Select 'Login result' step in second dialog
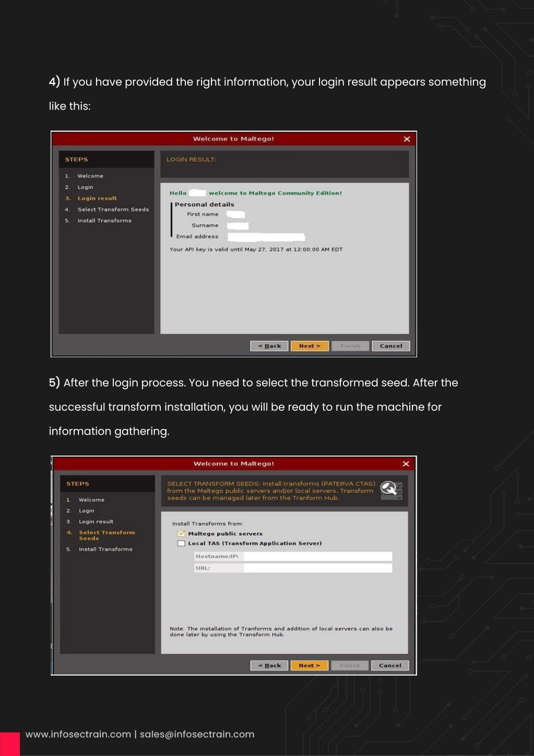The image size is (534, 756). point(96,522)
